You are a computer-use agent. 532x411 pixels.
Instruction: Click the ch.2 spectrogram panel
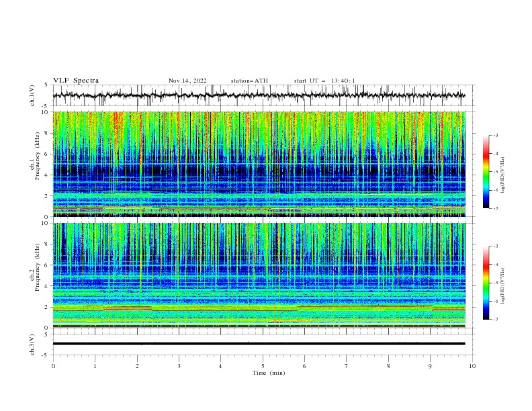tap(259, 275)
